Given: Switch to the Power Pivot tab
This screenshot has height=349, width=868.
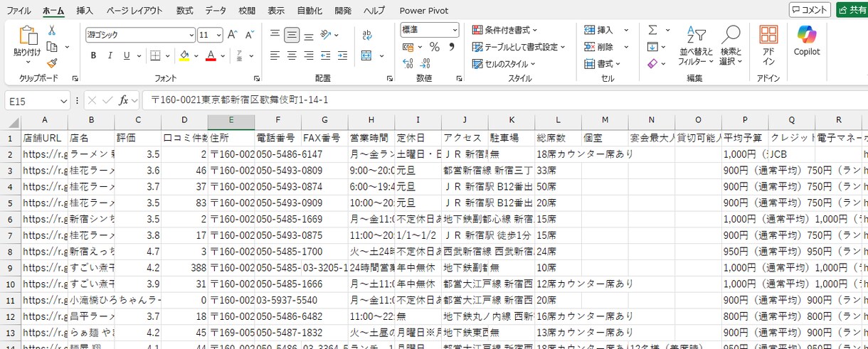Looking at the screenshot, I should pos(423,11).
